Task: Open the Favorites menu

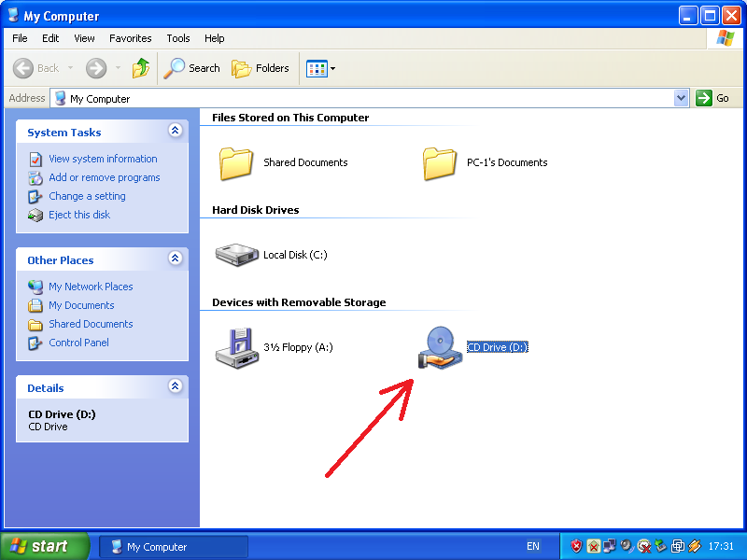Action: tap(130, 38)
